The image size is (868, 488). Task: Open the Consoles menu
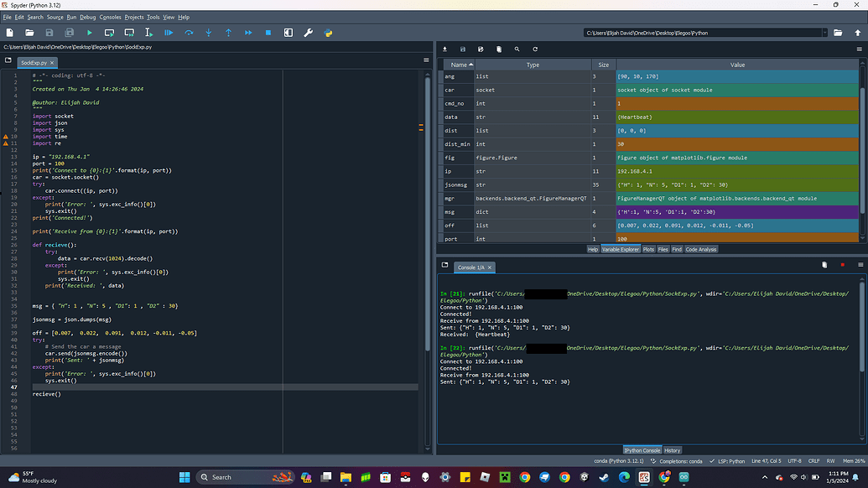110,17
